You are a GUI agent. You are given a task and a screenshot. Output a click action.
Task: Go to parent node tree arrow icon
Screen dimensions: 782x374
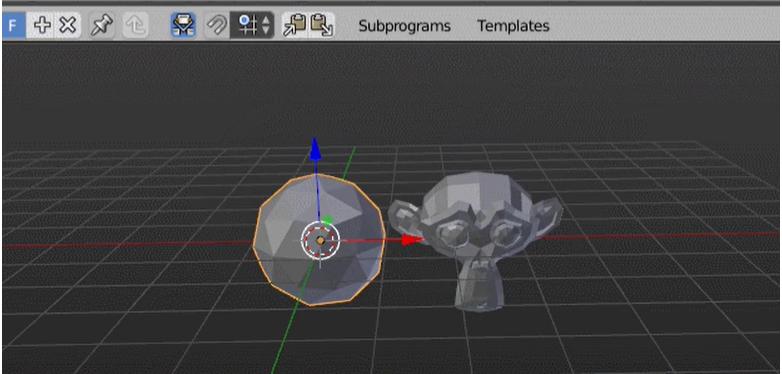point(135,25)
